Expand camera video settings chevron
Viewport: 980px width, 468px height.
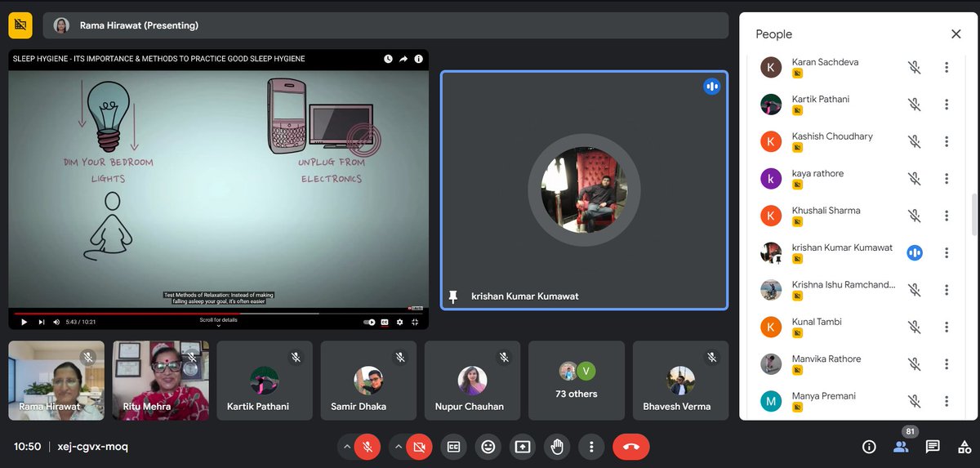pyautogui.click(x=399, y=447)
